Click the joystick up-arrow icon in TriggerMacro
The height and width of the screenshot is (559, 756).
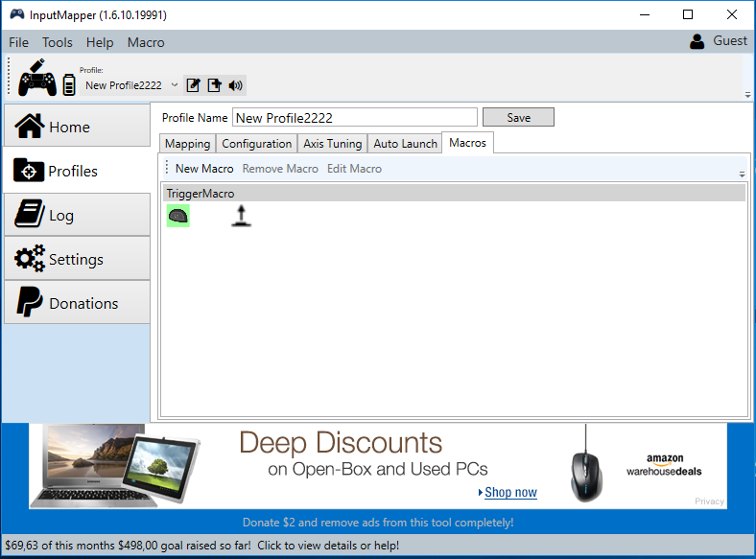(x=241, y=216)
